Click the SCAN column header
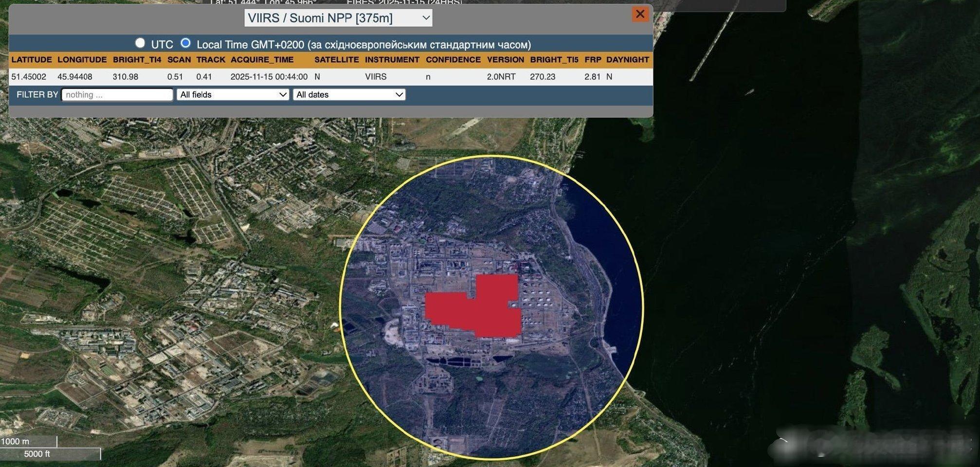This screenshot has width=980, height=467. click(x=179, y=60)
